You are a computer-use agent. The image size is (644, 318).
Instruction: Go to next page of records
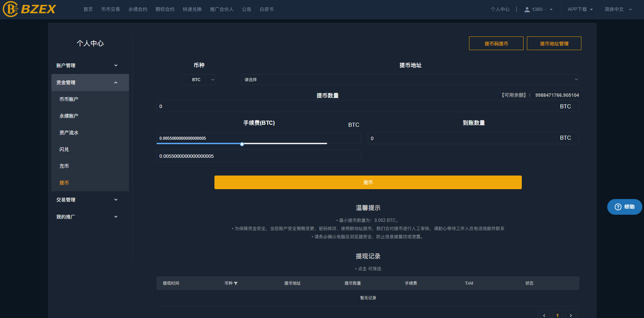point(571,315)
